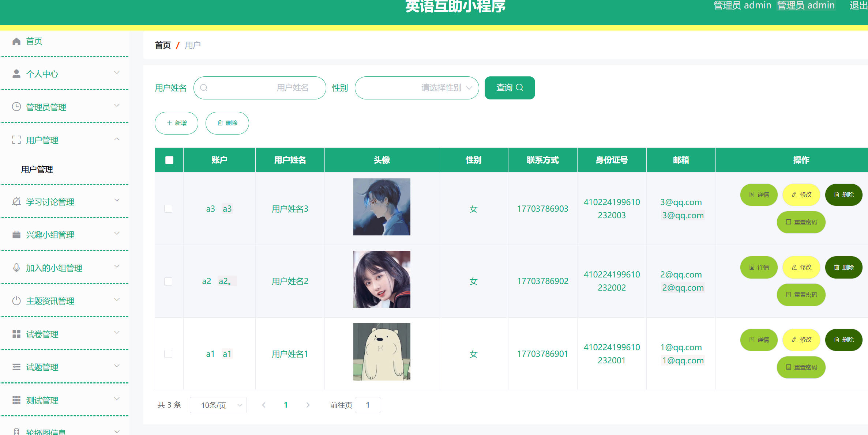868x435 pixels.
Task: Click the clock icon for 管理员管理
Action: (16, 107)
